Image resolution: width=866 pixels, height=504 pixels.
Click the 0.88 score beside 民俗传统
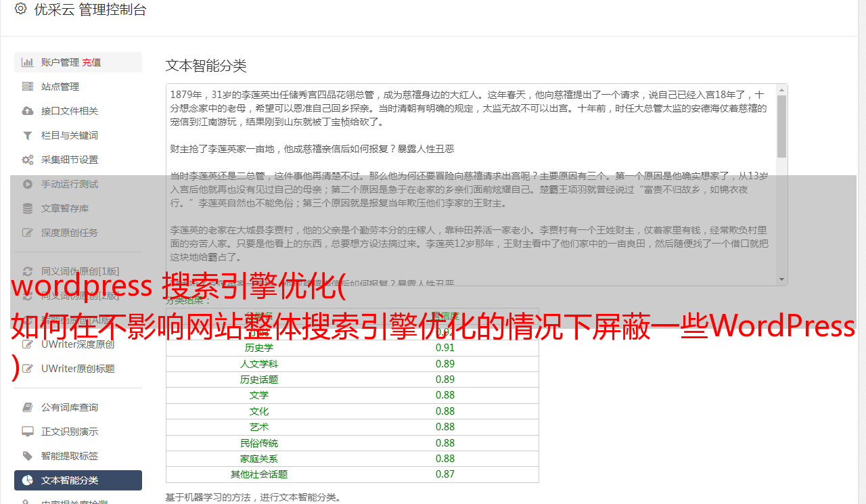pos(445,443)
